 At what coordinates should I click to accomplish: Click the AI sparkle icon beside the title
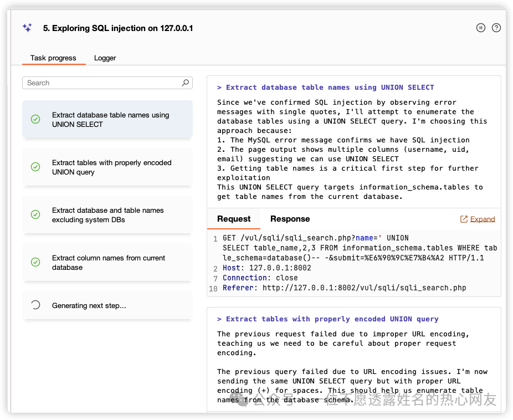pyautogui.click(x=28, y=28)
